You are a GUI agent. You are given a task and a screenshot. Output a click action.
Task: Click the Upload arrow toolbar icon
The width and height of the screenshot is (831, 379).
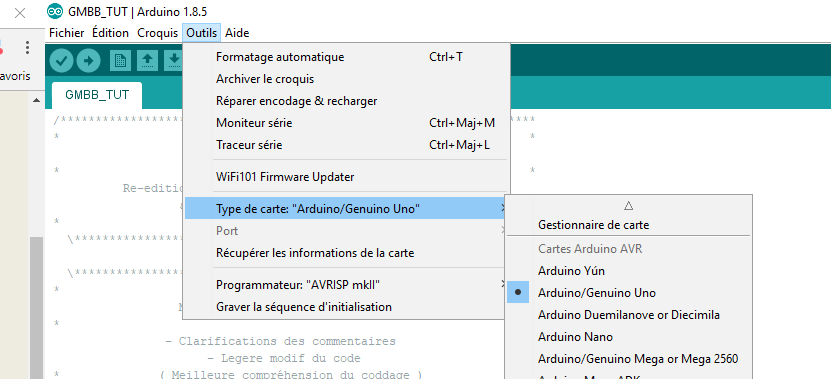tap(89, 61)
